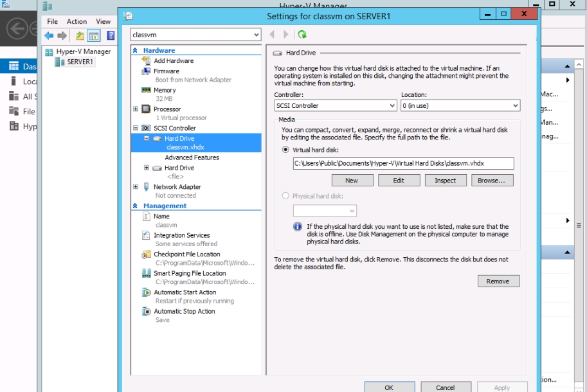This screenshot has height=392, width=587.
Task: Click the Integration Services icon
Action: (146, 235)
